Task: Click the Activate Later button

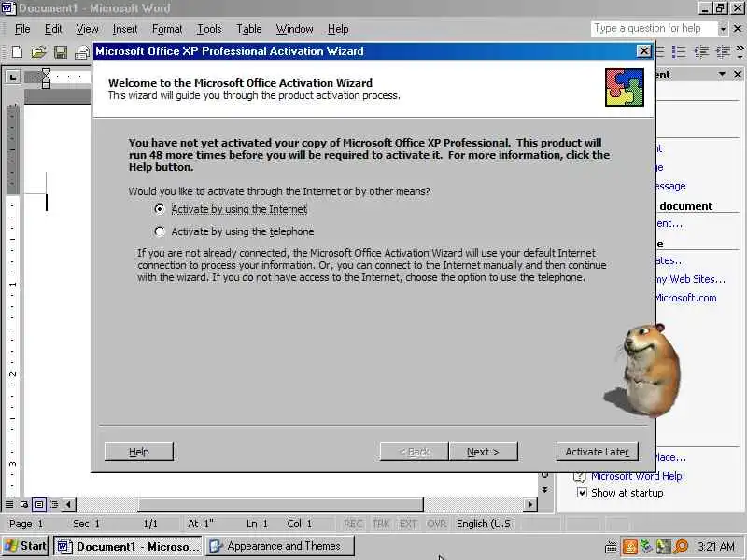Action: tap(597, 452)
